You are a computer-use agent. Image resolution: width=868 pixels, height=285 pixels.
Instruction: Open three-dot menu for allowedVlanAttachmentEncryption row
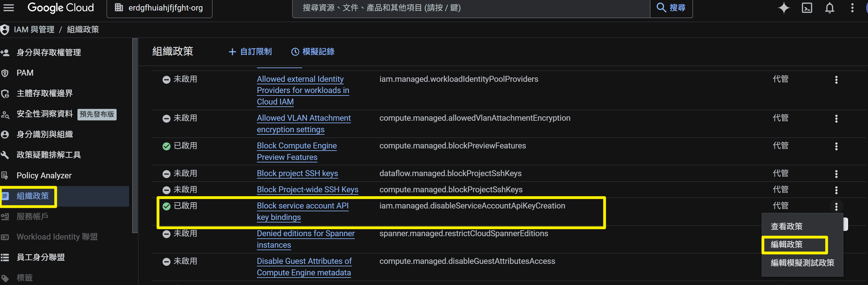click(836, 119)
